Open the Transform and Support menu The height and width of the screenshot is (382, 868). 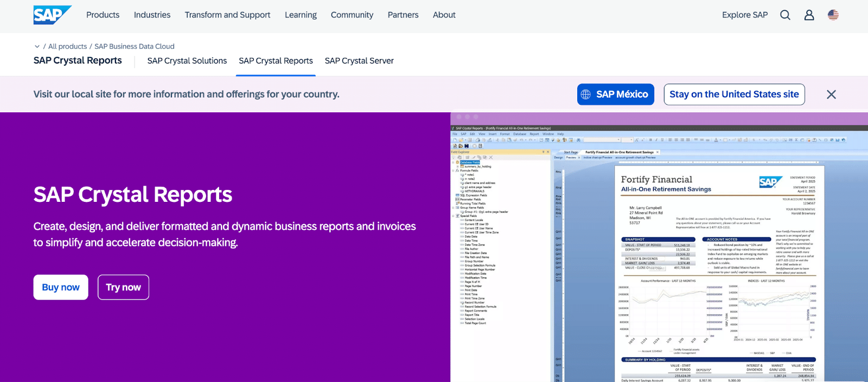[x=227, y=15]
